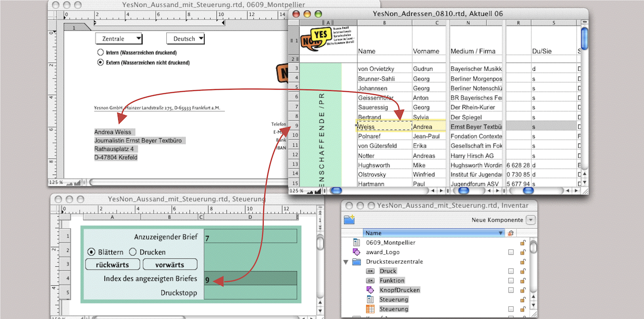Open the Zentrale dropdown
The width and height of the screenshot is (644, 319).
(119, 38)
